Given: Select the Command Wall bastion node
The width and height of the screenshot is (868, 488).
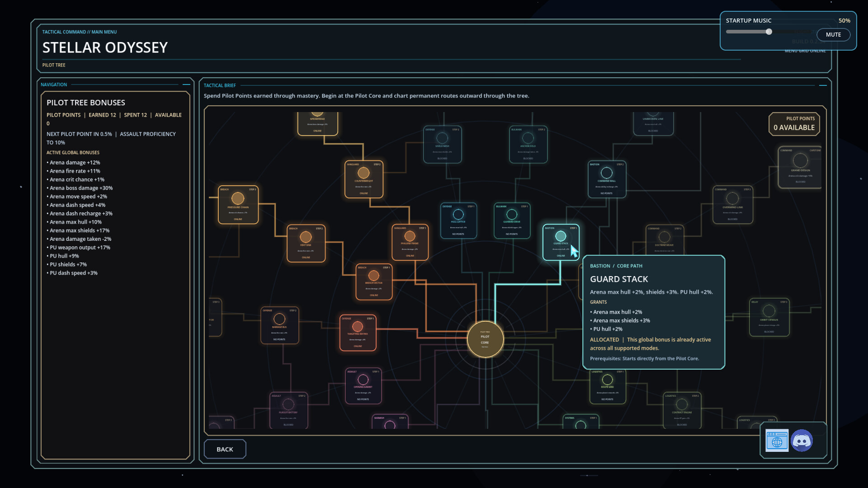Looking at the screenshot, I should (x=607, y=179).
